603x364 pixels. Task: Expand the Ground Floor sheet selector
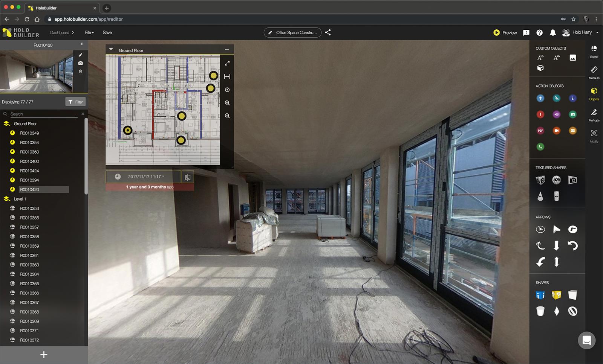[111, 50]
